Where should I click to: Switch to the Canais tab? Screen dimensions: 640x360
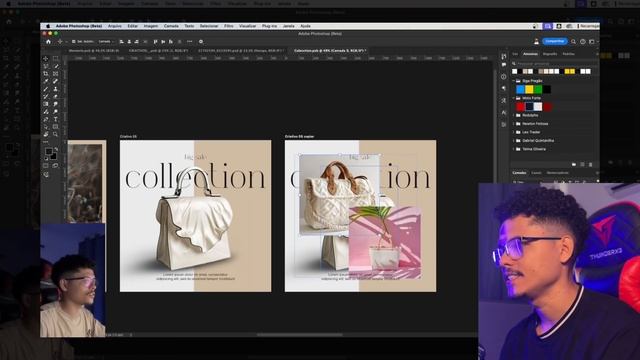click(x=536, y=173)
